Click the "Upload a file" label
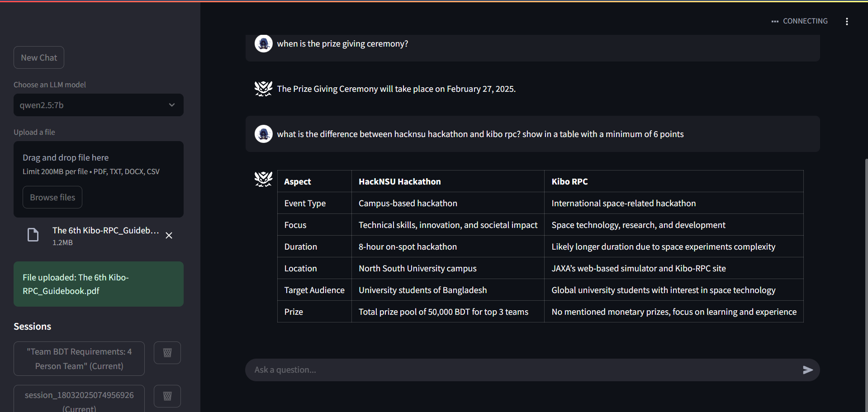The image size is (868, 412). (34, 132)
